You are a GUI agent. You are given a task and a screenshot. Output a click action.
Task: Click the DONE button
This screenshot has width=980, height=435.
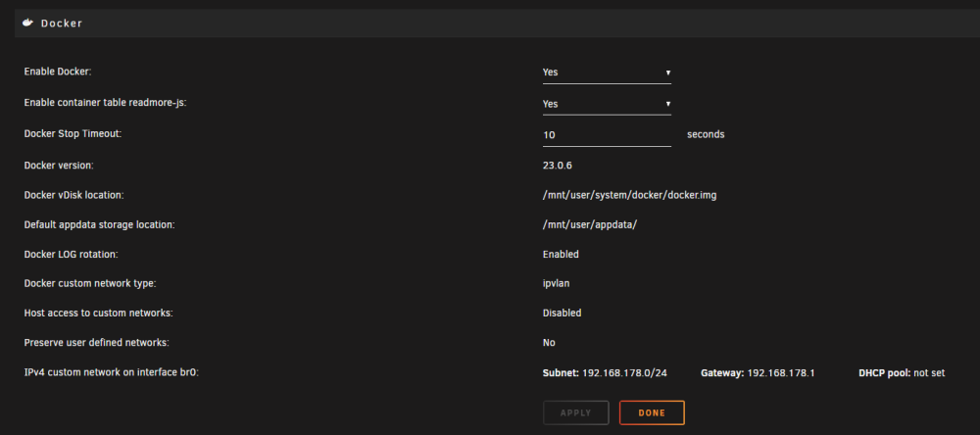click(x=652, y=413)
